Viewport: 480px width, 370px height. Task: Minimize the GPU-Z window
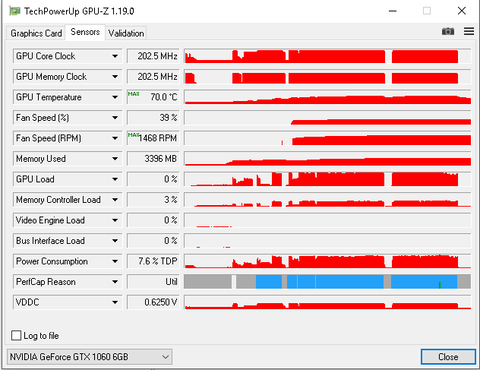click(393, 11)
